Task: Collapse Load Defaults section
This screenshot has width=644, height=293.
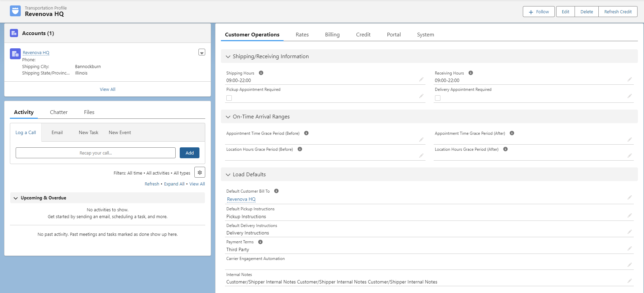Action: click(x=228, y=175)
